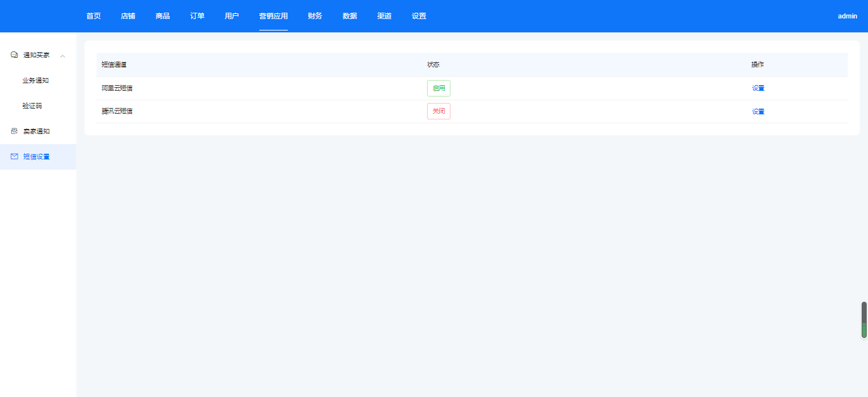Open 业务通知 in the sidebar
Image resolution: width=868 pixels, height=397 pixels.
pyautogui.click(x=36, y=81)
